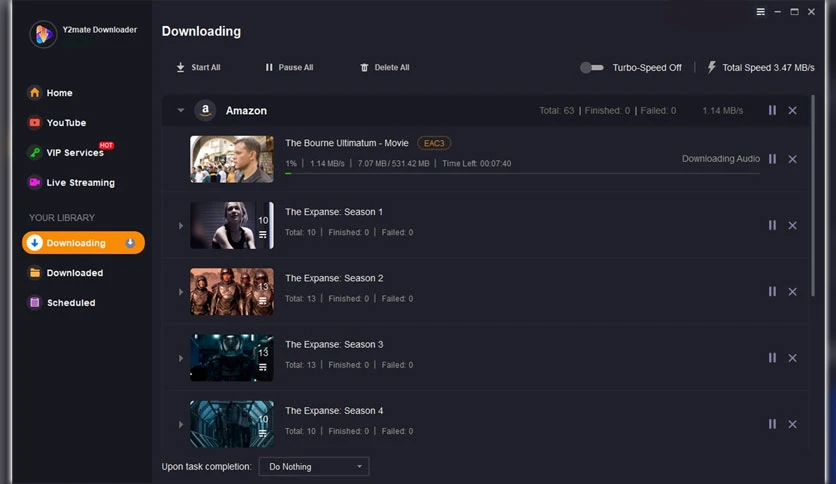Image resolution: width=836 pixels, height=484 pixels.
Task: Click the Total Speed 3.47 MB/s text
Action: tap(768, 68)
